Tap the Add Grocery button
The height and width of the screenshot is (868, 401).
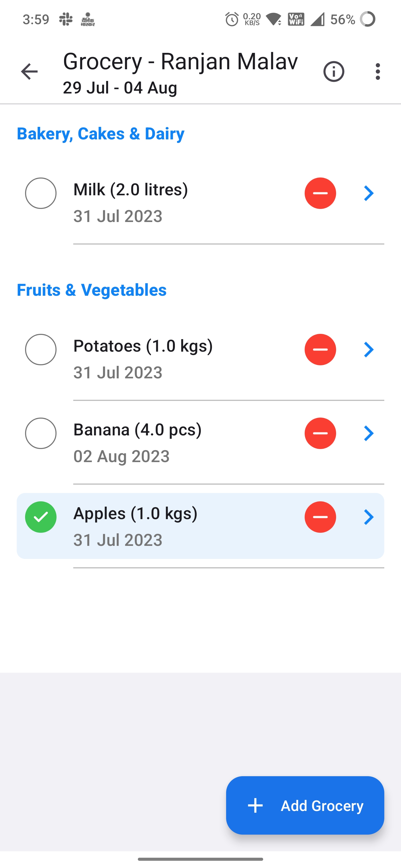(305, 805)
